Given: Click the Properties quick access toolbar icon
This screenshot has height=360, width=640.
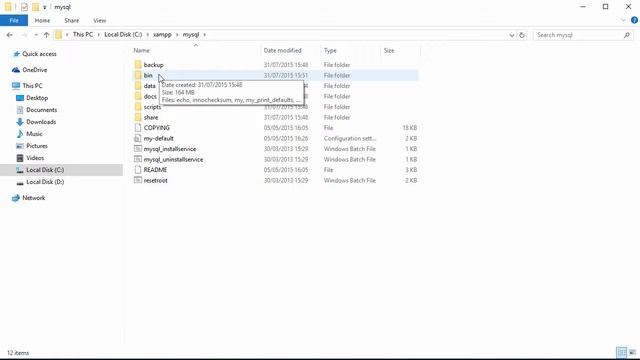Looking at the screenshot, I should click(x=24, y=7).
